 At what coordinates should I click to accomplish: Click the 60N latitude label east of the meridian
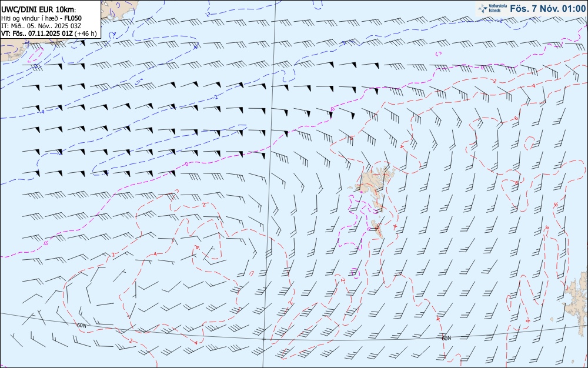446,338
